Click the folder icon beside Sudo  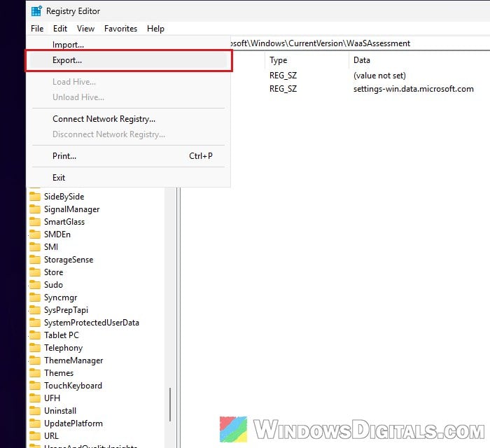tap(35, 285)
